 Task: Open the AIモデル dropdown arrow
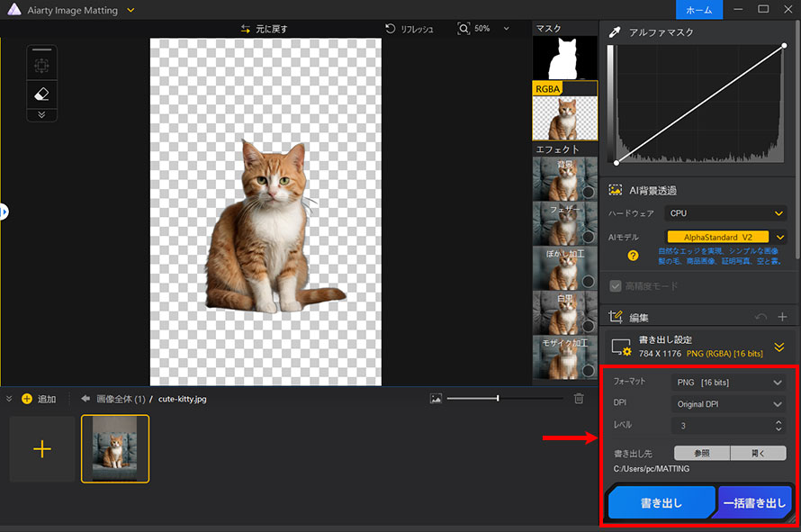point(780,237)
